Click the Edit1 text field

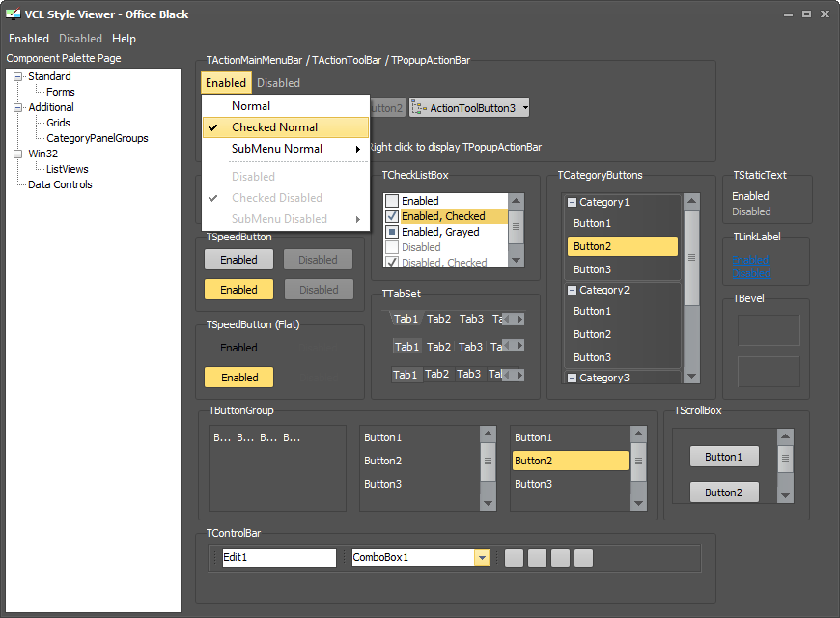point(279,558)
